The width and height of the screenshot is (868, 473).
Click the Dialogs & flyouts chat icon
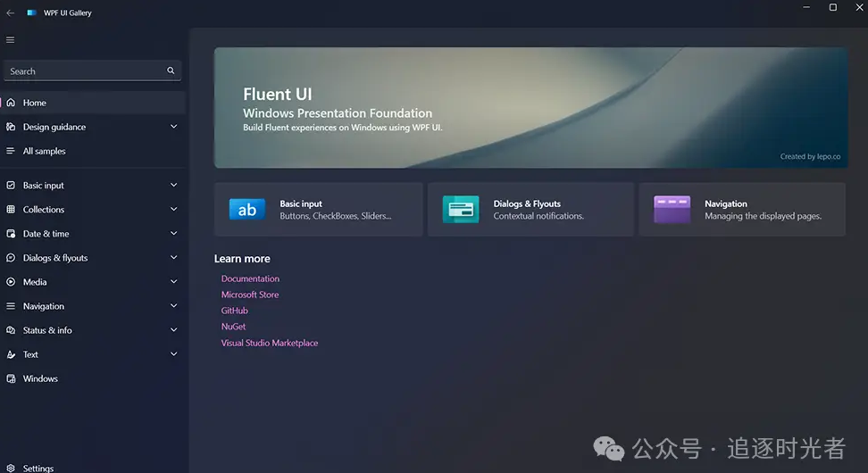[x=11, y=258]
